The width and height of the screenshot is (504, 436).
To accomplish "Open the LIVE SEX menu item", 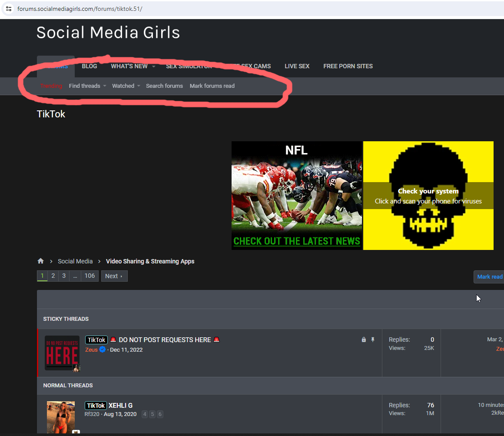I will click(x=297, y=66).
